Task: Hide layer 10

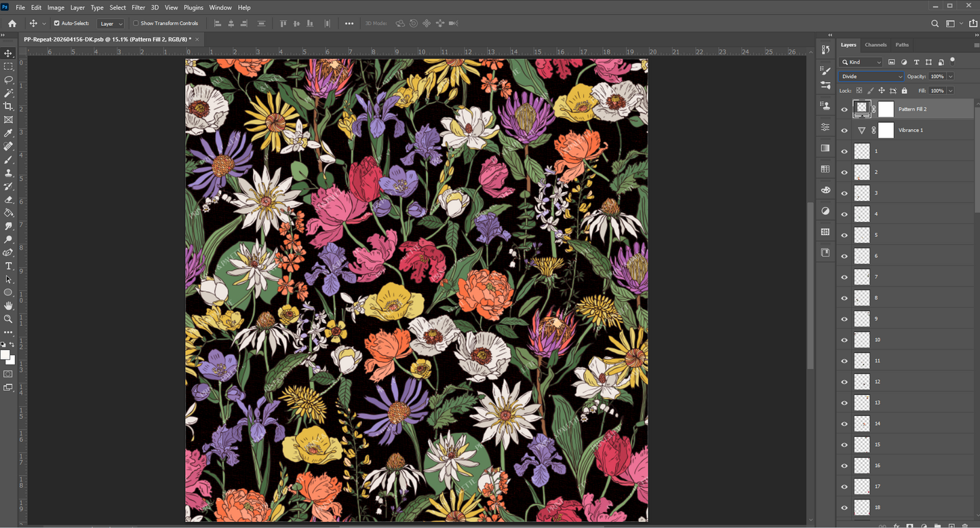Action: tap(844, 340)
